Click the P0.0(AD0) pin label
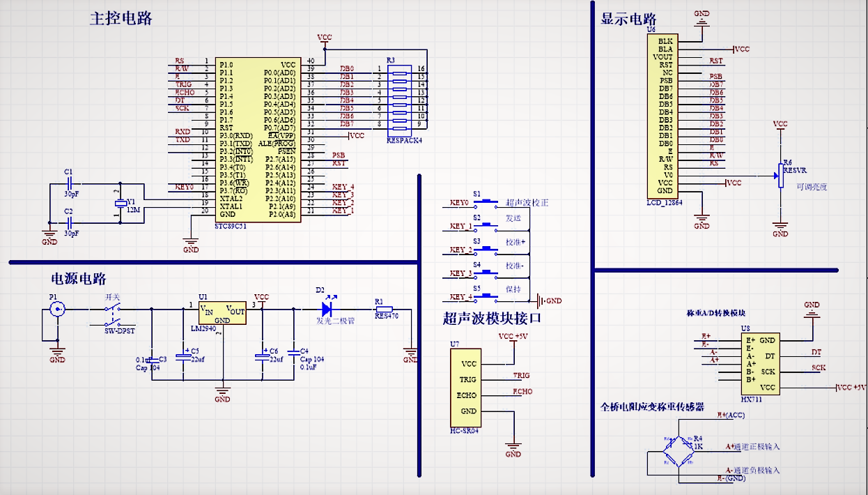Viewport: 868px width, 495px height. pos(280,73)
